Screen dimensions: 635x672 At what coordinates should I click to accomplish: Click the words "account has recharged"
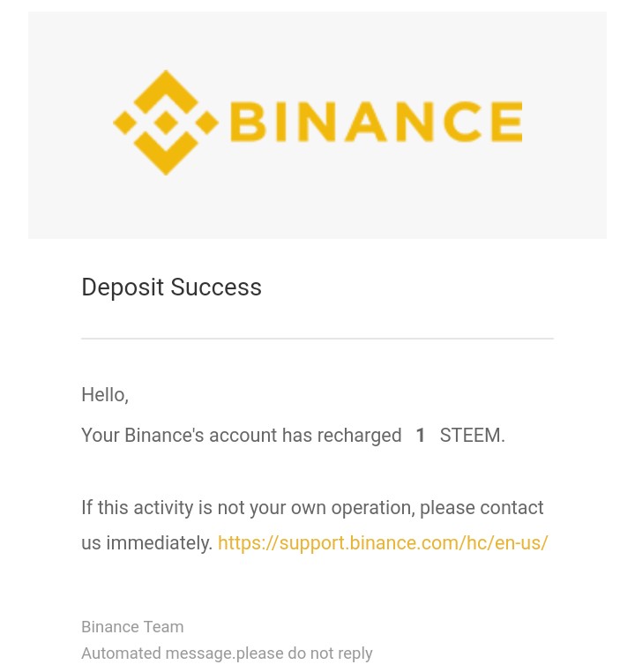[x=305, y=436]
